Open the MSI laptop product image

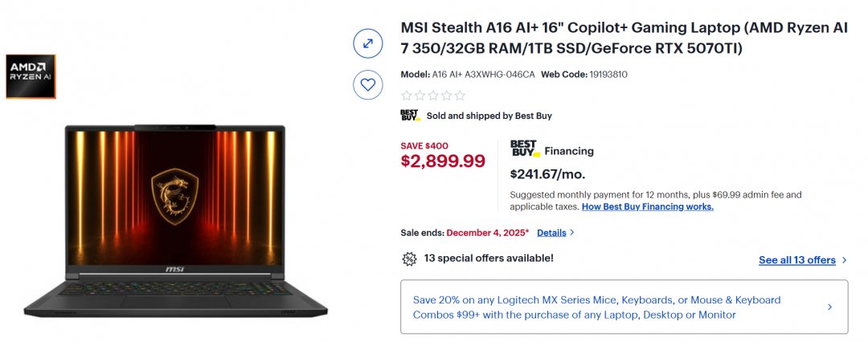[175, 218]
